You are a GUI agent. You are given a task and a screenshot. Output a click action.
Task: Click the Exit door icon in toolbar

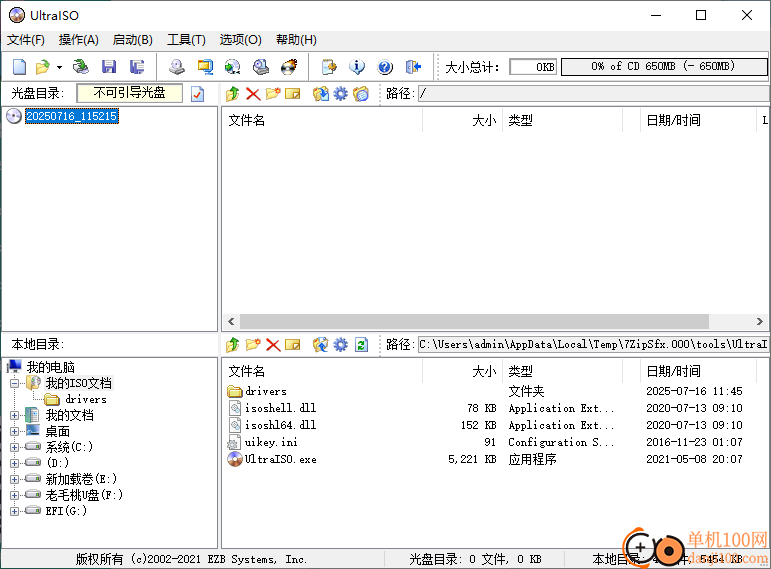pos(413,66)
